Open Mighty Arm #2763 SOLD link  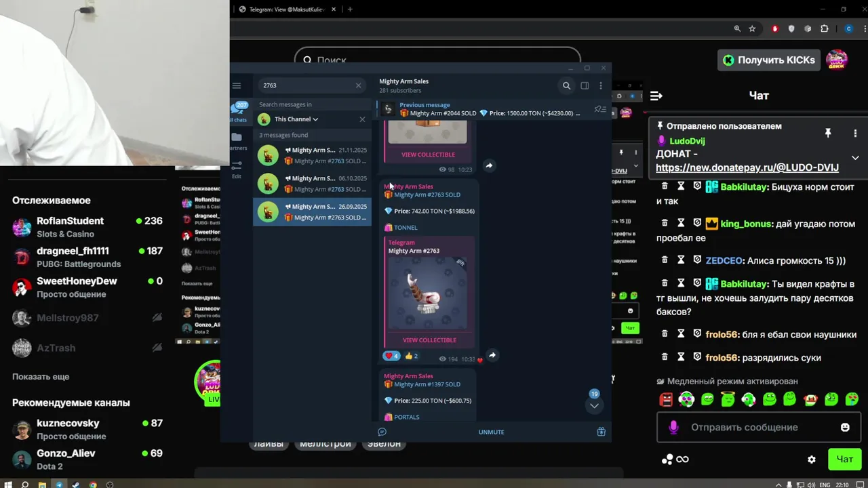tap(427, 195)
